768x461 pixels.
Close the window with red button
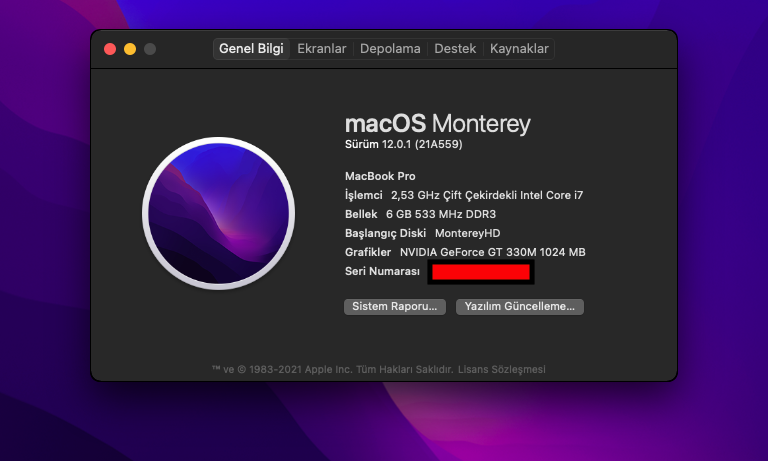[110, 49]
